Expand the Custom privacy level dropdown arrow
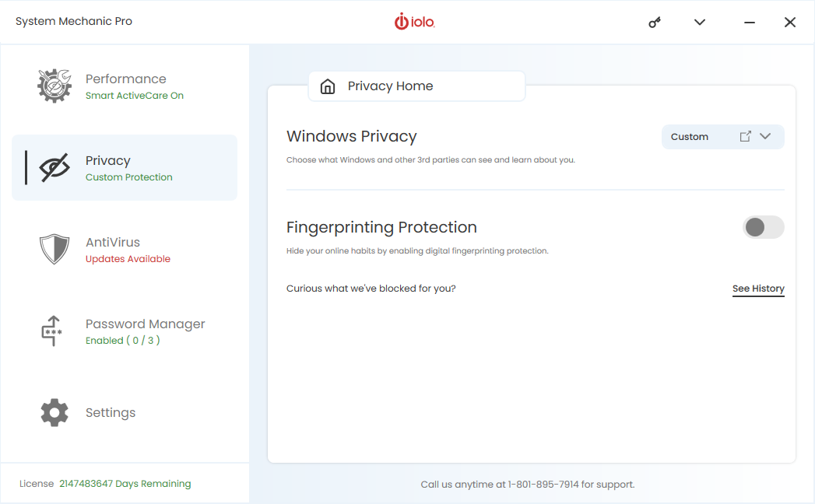 [765, 136]
